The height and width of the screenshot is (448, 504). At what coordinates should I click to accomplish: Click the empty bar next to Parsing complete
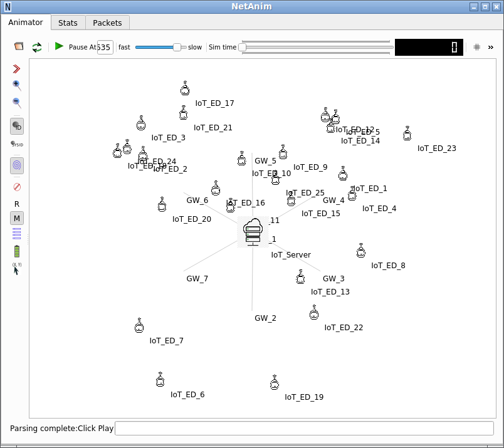(x=304, y=429)
